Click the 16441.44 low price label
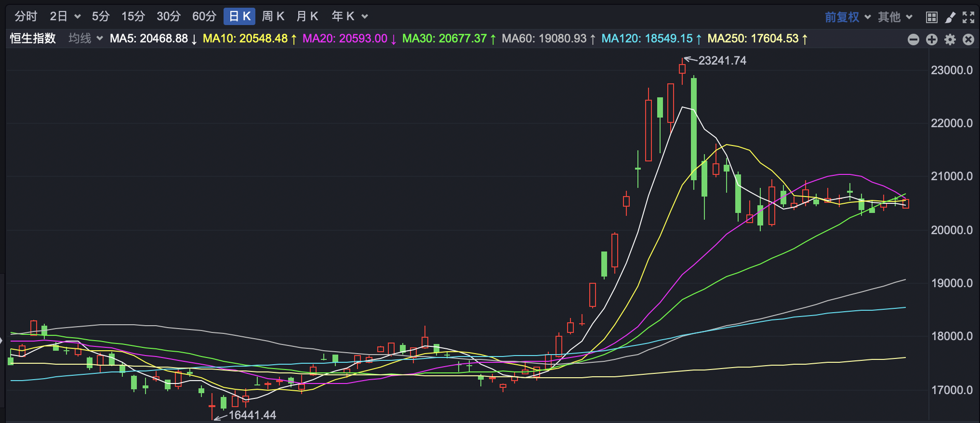 (x=252, y=415)
